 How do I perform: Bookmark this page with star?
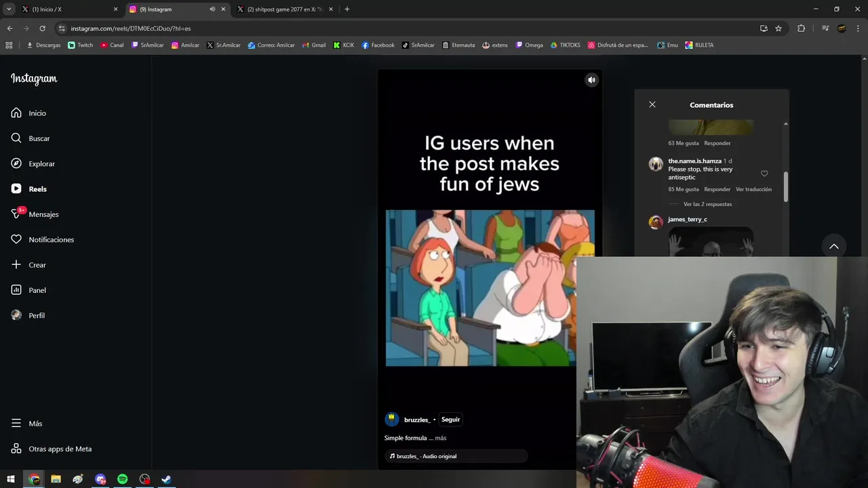pos(778,28)
